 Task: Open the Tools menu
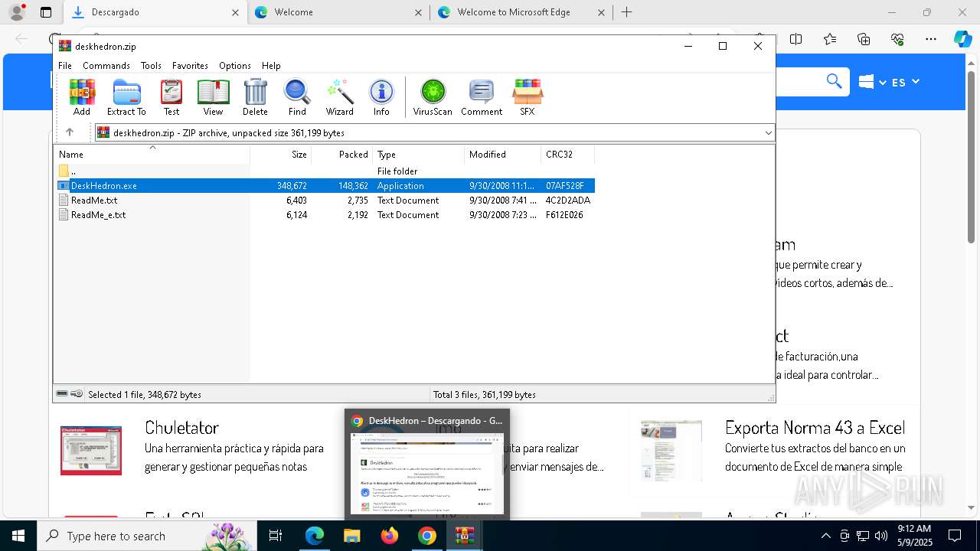tap(151, 66)
